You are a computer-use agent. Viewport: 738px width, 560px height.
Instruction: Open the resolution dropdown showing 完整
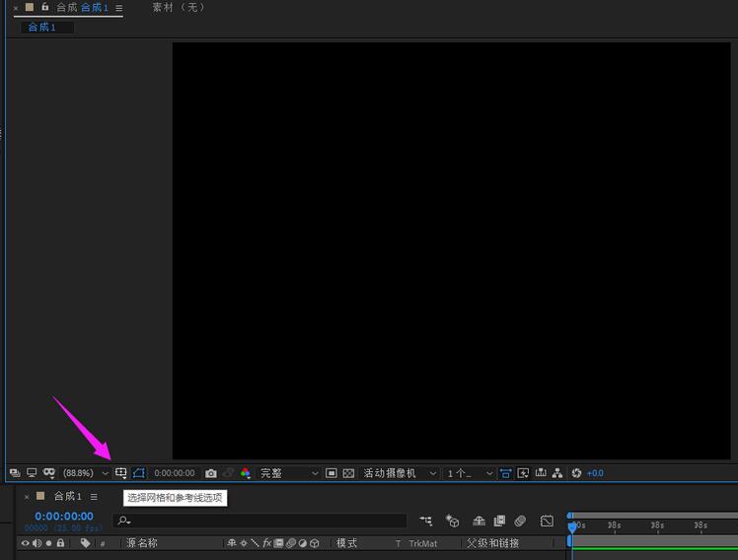[x=289, y=473]
